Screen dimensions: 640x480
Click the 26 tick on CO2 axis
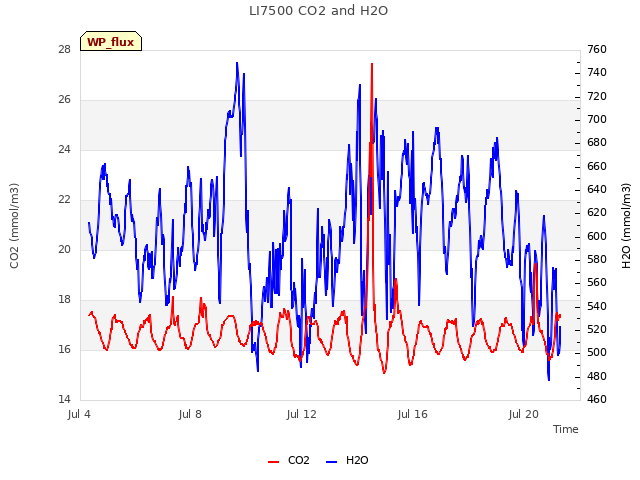click(x=64, y=99)
